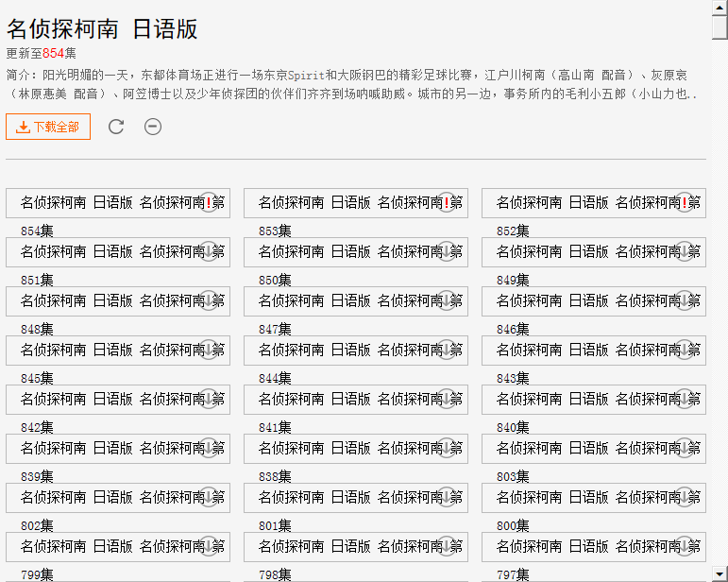Viewport: 728px width, 582px height.
Task: Click the download icon for episode 799
Action: coord(209,547)
